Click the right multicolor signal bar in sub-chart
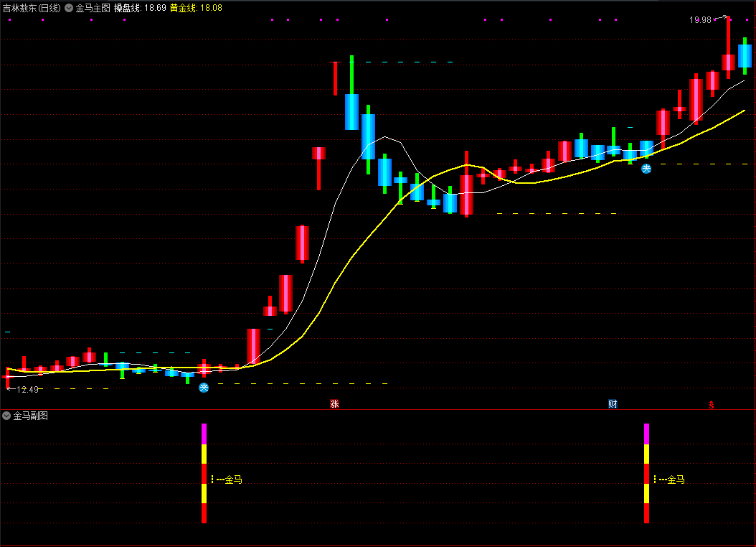The width and height of the screenshot is (756, 547). (x=646, y=473)
